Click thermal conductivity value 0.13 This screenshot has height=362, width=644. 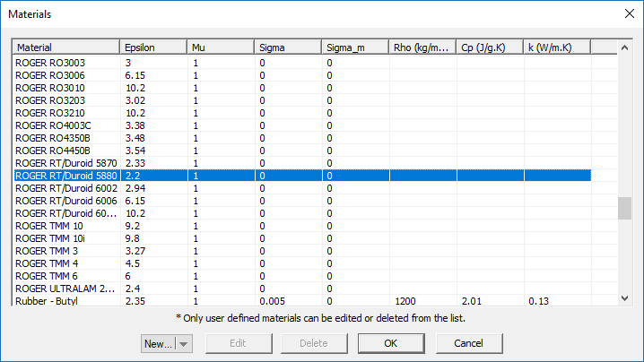pos(539,301)
